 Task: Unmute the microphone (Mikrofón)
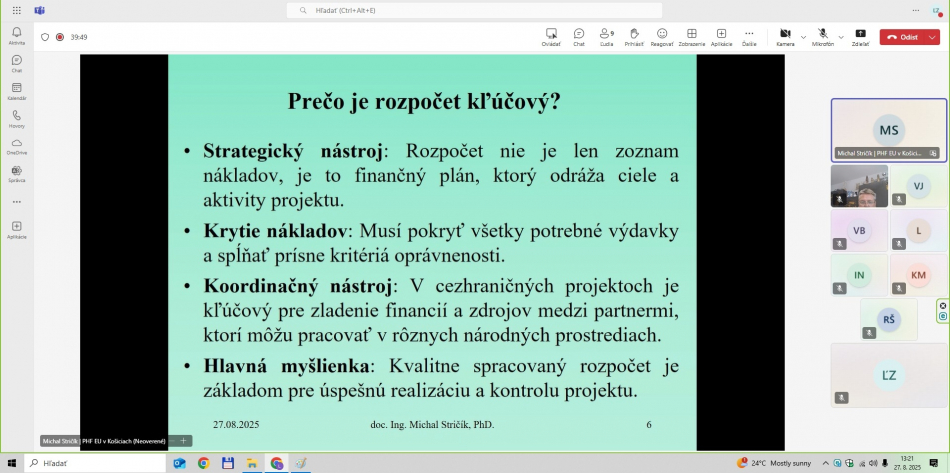[822, 36]
